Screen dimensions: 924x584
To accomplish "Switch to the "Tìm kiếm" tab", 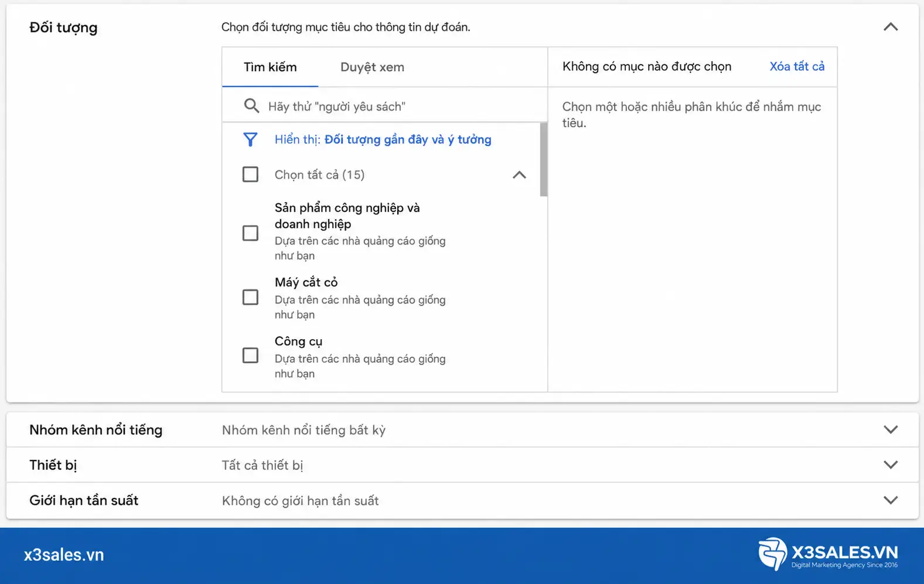I will (270, 67).
